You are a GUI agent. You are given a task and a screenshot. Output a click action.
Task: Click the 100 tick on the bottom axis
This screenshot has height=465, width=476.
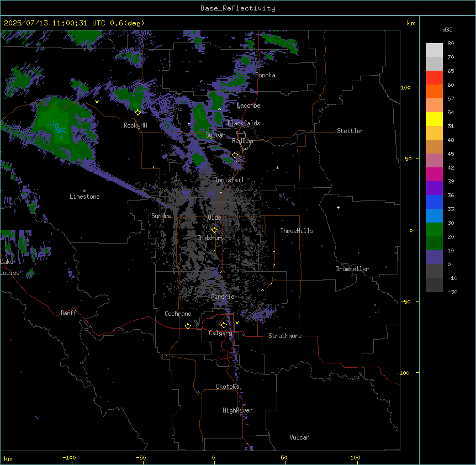click(355, 458)
